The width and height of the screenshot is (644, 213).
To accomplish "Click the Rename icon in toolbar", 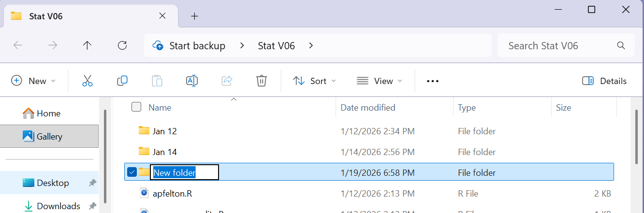I will click(192, 81).
